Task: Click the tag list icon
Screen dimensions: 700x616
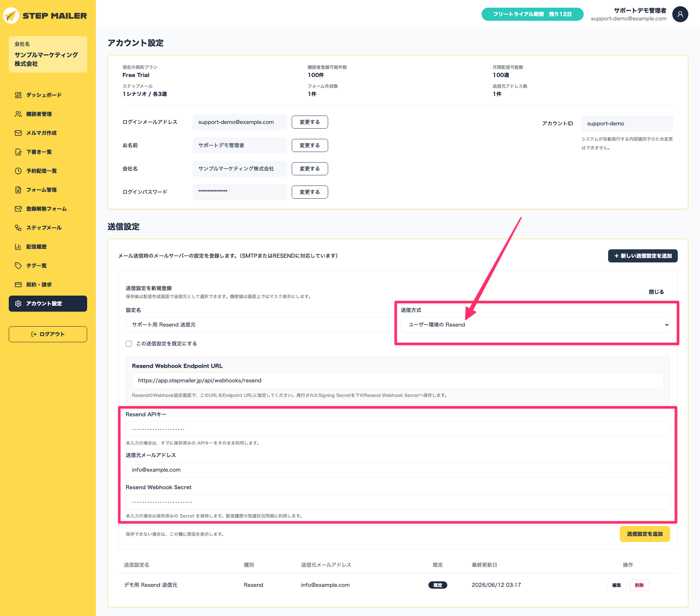Action: [x=18, y=266]
